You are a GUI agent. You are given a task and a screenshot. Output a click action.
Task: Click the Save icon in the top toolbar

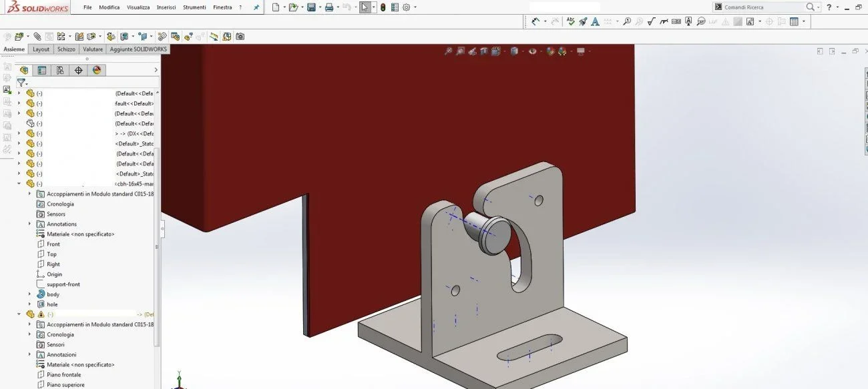311,7
